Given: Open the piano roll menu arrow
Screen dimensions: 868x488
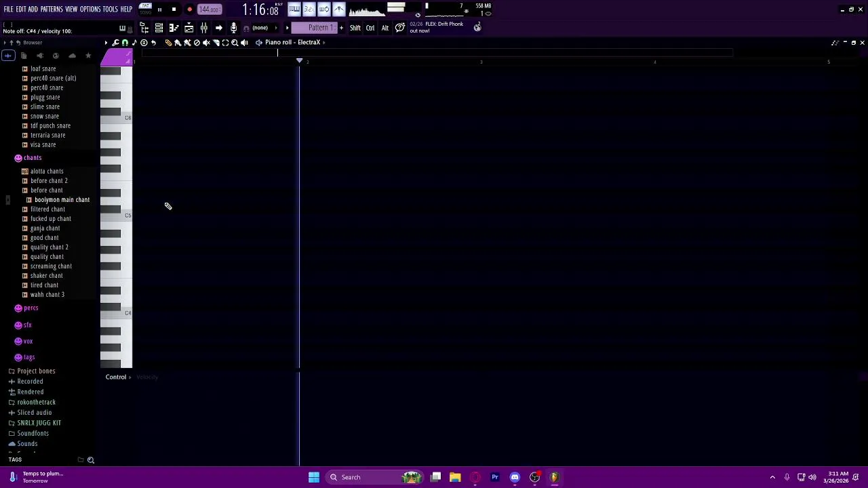Looking at the screenshot, I should [106, 42].
